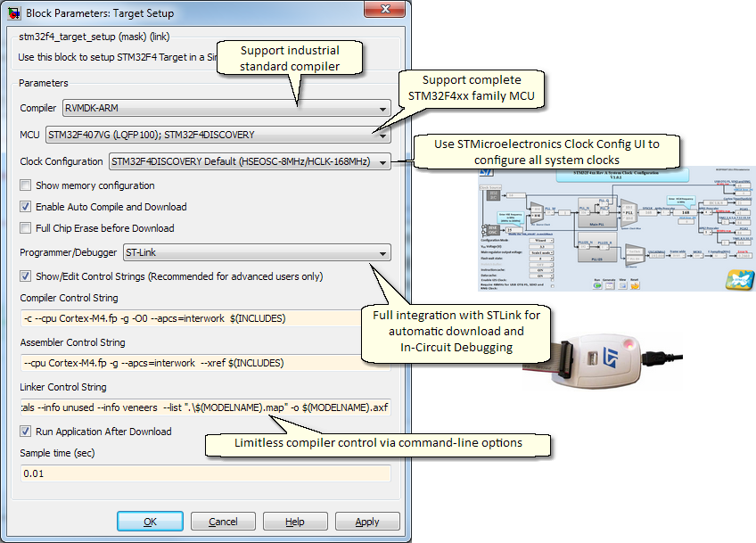Click the Compiler Control String label

click(x=69, y=298)
